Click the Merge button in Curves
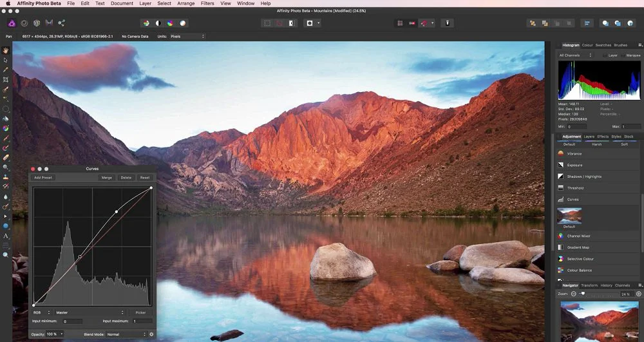The image size is (644, 342). click(107, 178)
